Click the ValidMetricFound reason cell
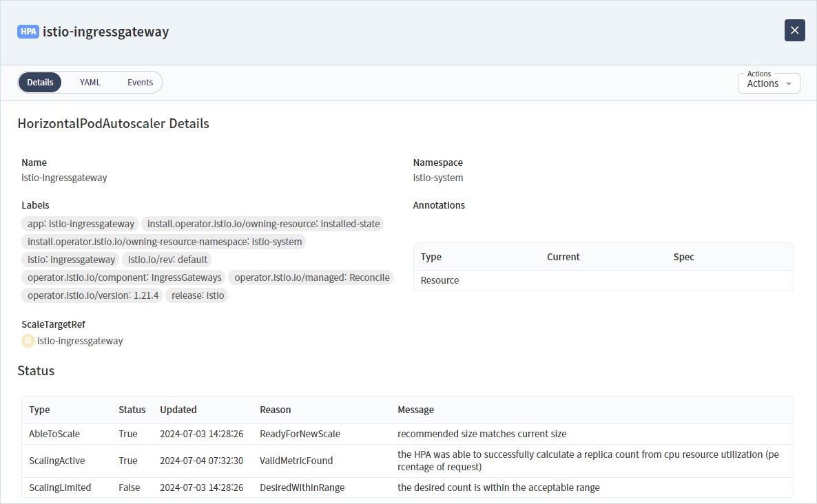 tap(296, 461)
